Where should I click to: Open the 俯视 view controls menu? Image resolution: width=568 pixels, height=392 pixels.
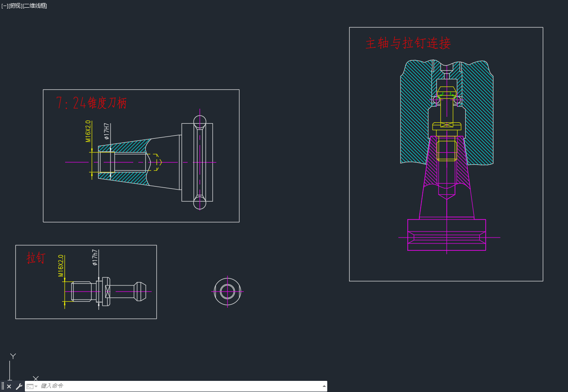pos(15,6)
